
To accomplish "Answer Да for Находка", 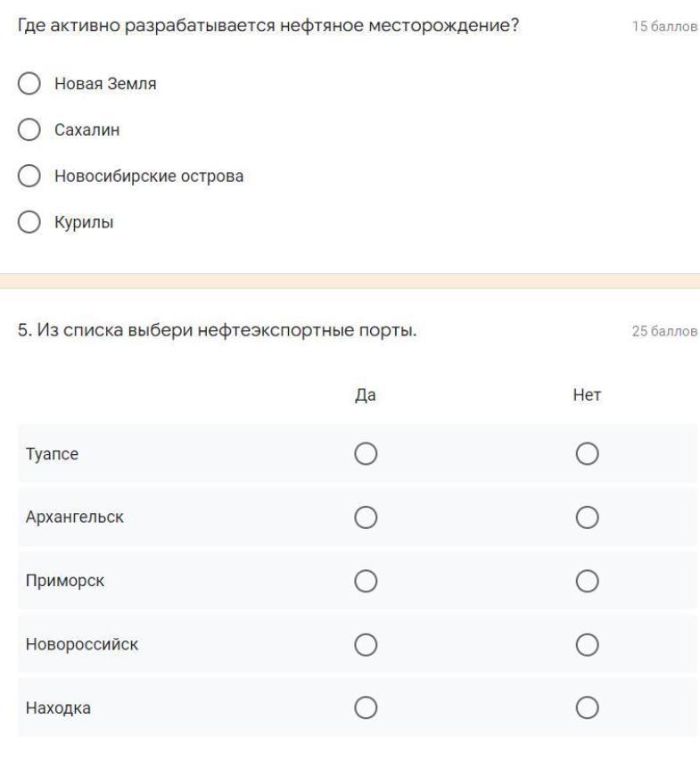I will (365, 707).
